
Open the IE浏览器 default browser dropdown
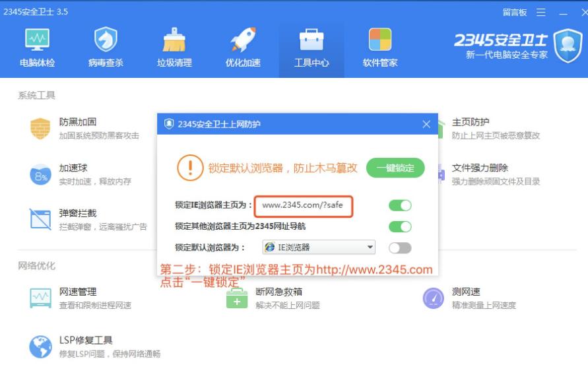point(319,248)
